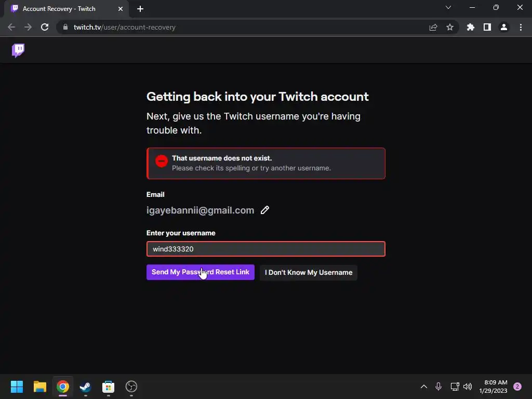Edit the email via pencil icon

click(264, 210)
